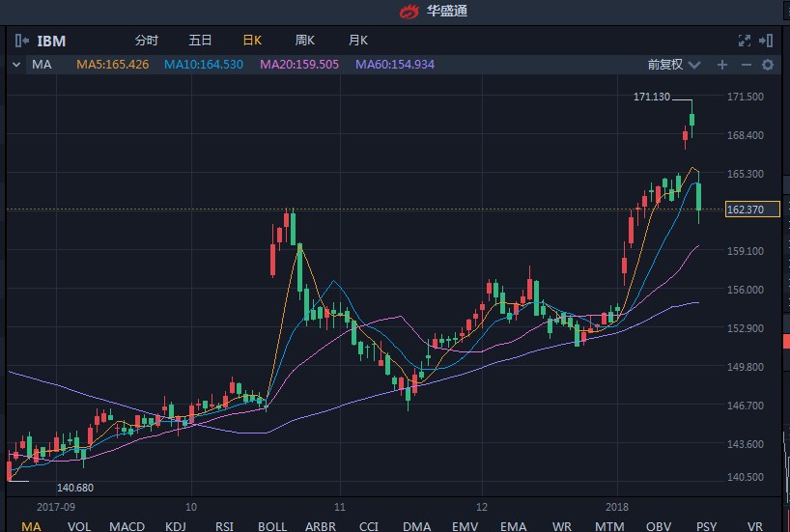Select the VOL volume indicator
This screenshot has width=790, height=532.
coord(79,525)
